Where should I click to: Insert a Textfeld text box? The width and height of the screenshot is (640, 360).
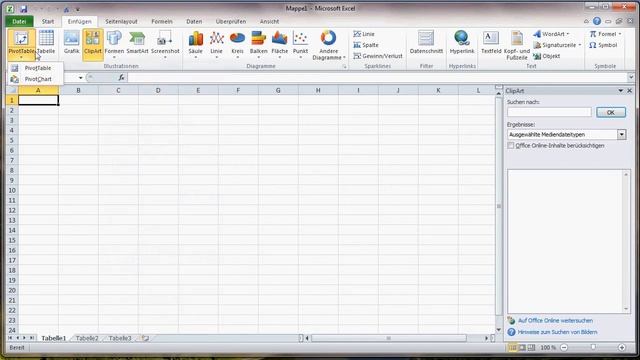(491, 42)
